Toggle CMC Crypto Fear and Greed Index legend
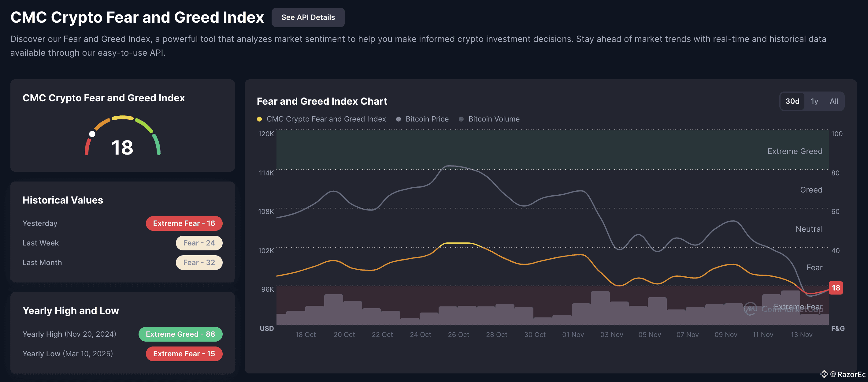The image size is (868, 382). (x=325, y=119)
